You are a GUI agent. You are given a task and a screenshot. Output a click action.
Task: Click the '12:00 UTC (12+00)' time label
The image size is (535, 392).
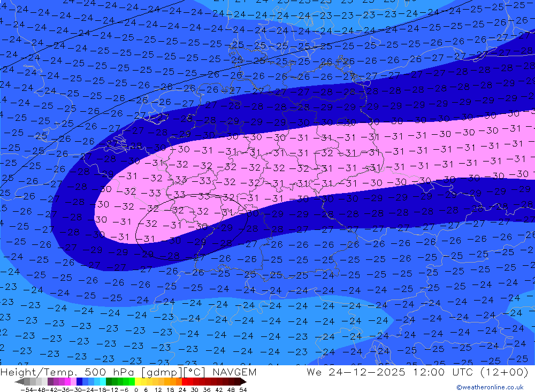pyautogui.click(x=470, y=372)
